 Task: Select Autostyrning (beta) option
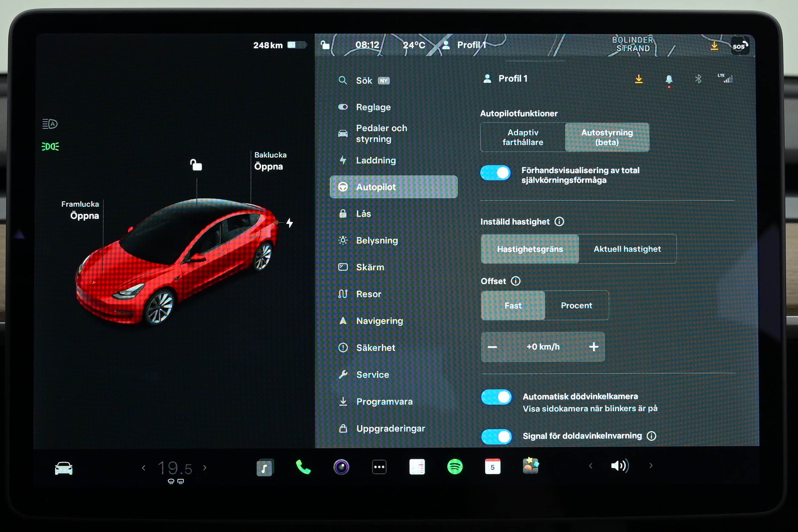pos(607,137)
